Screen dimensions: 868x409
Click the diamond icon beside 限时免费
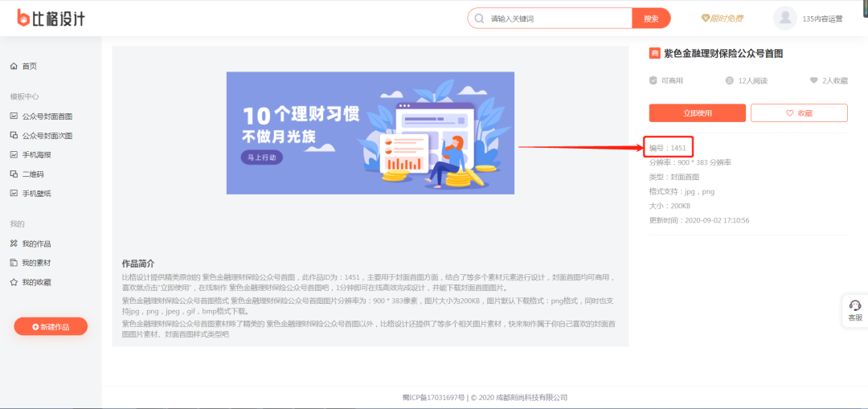tap(706, 18)
